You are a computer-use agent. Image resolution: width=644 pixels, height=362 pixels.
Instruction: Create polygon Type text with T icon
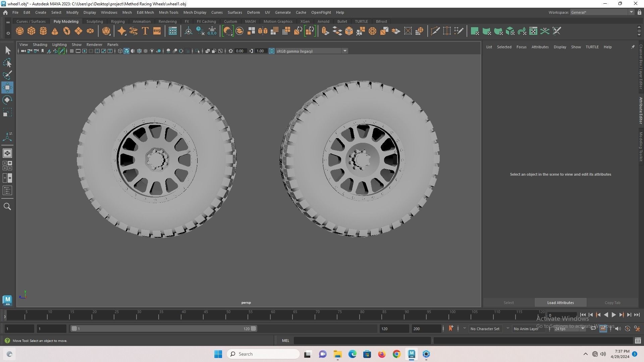145,31
